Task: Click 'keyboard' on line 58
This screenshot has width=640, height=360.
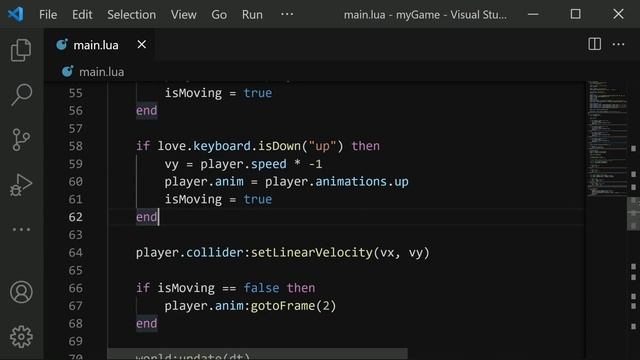Action: [x=222, y=146]
